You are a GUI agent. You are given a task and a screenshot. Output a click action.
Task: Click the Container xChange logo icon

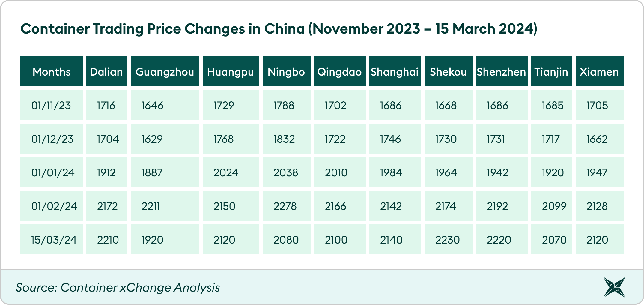(614, 287)
